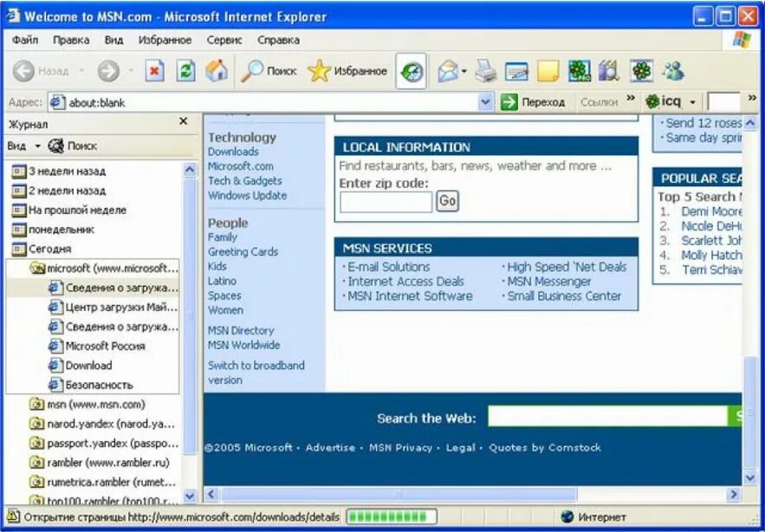The image size is (765, 532).
Task: Stop page loading with red X icon
Action: (x=154, y=71)
